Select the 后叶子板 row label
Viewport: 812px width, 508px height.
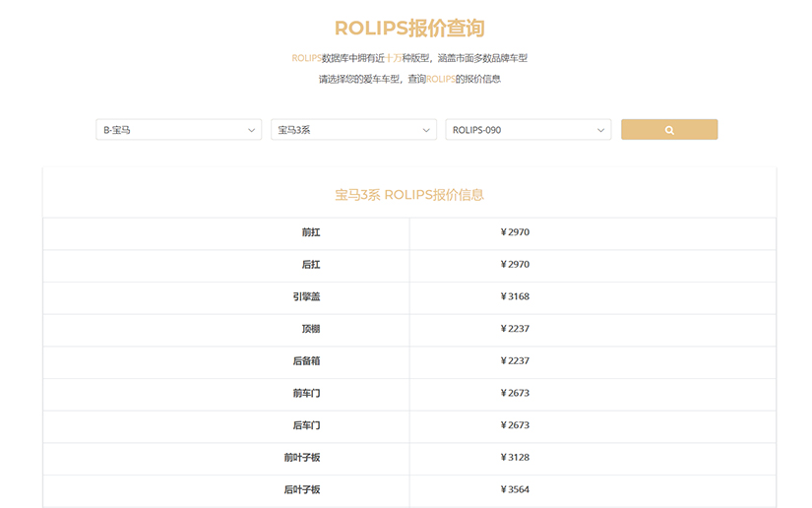[x=302, y=489]
